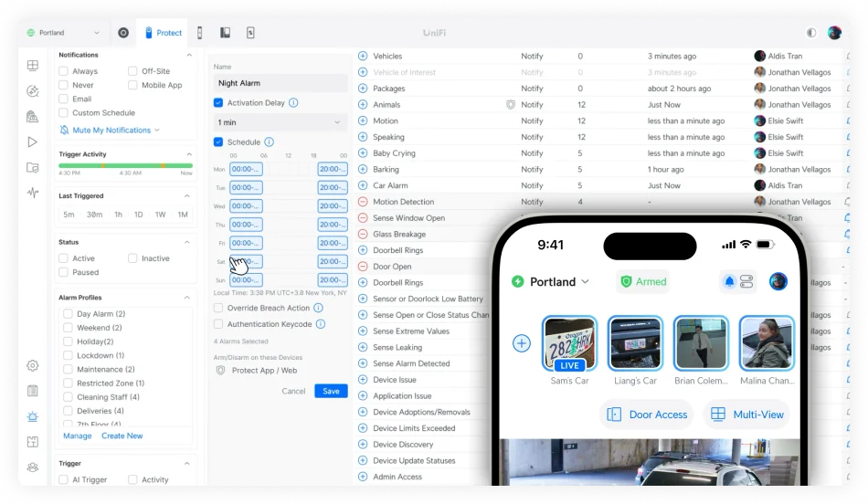This screenshot has width=868, height=504.
Task: Collapse the Alarm Profiles section
Action: click(x=187, y=298)
